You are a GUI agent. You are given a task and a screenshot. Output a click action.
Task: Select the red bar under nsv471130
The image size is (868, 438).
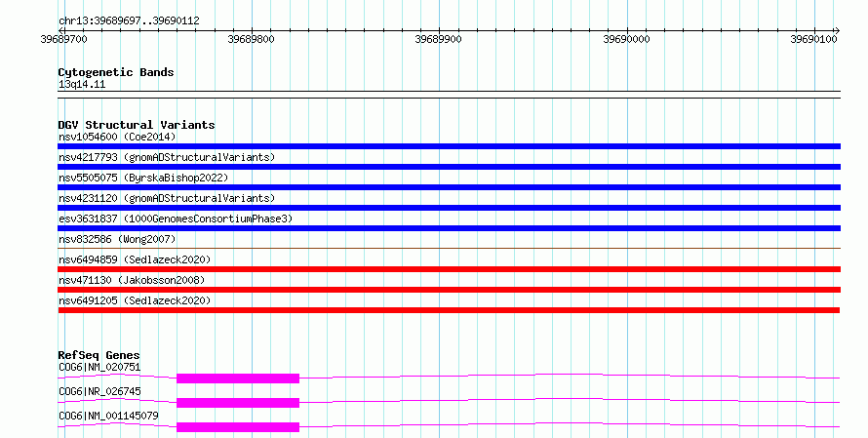449,290
